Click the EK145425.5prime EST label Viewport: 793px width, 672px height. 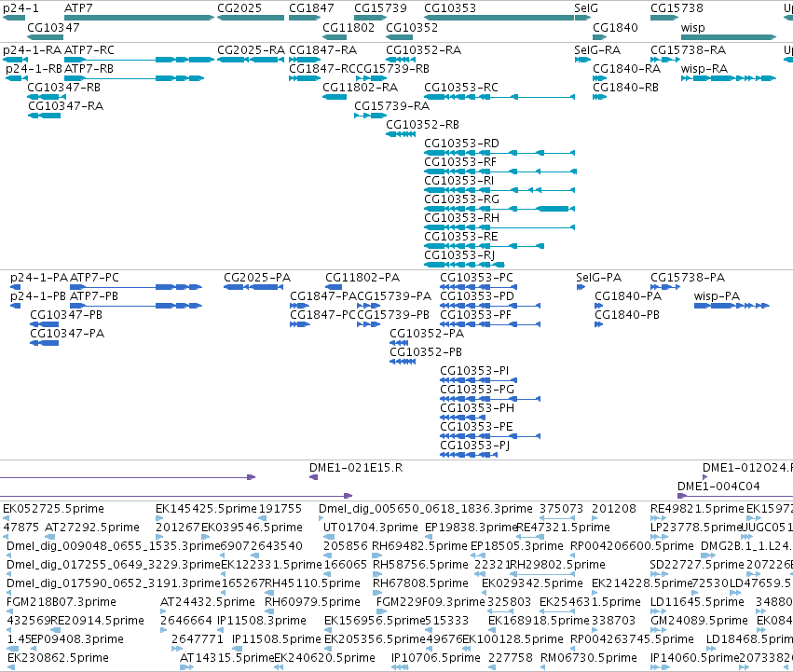pos(206,509)
